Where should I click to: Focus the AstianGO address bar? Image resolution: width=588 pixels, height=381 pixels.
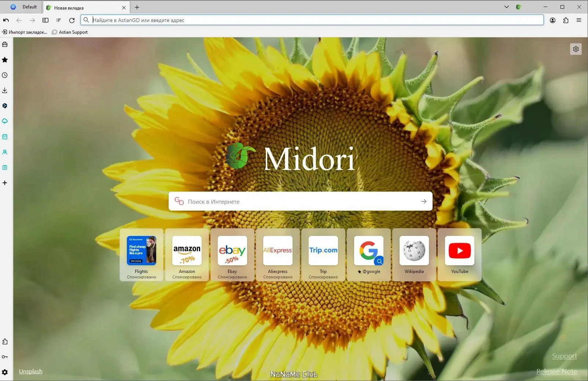point(312,20)
